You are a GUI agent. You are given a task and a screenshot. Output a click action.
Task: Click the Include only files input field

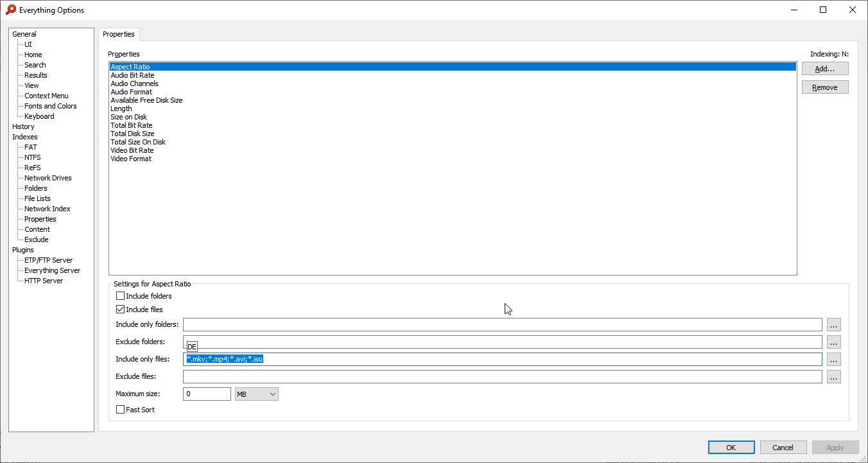tap(503, 360)
